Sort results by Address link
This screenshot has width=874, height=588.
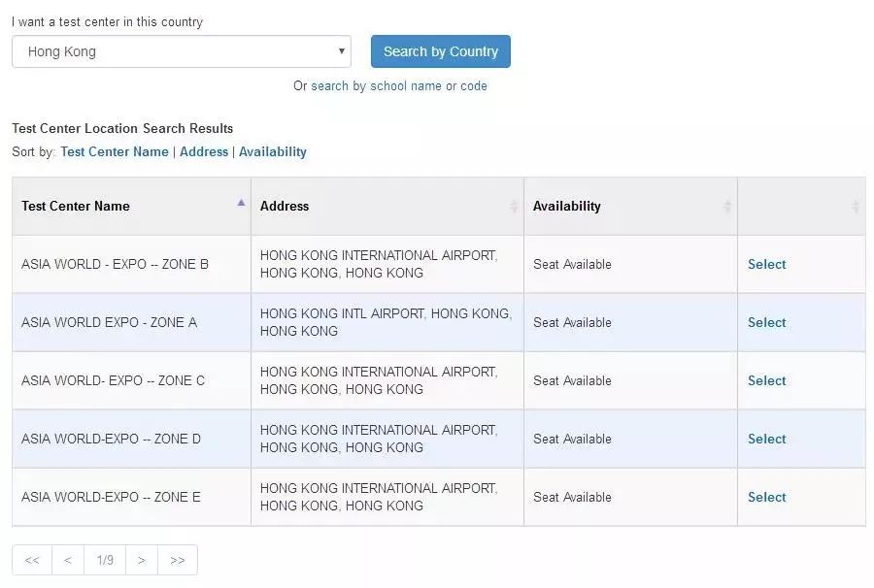click(x=204, y=151)
